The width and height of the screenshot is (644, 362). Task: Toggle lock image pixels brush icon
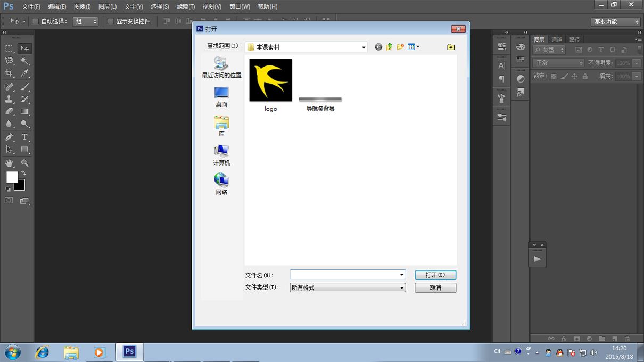pos(564,76)
